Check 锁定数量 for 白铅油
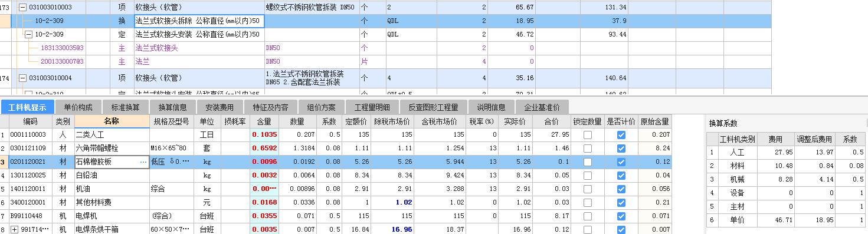The image size is (868, 234). point(587,175)
